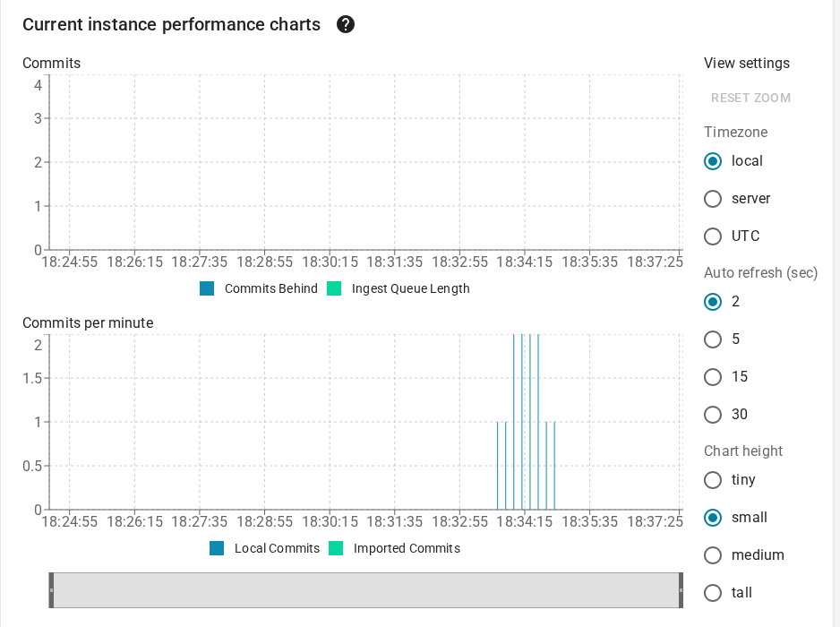Toggle Ingest Queue Length legend swatch
The height and width of the screenshot is (627, 840).
(334, 288)
